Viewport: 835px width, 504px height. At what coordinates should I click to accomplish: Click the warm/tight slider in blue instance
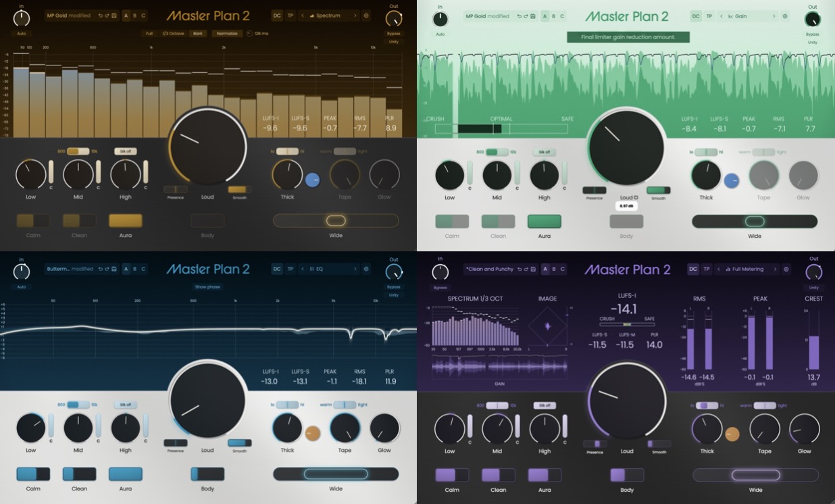coord(345,405)
